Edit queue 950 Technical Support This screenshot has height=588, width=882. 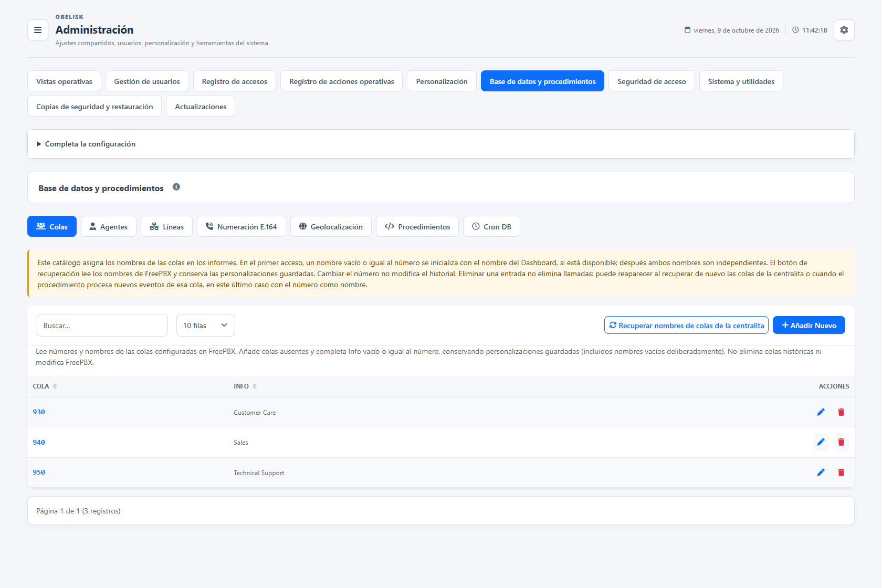point(821,472)
